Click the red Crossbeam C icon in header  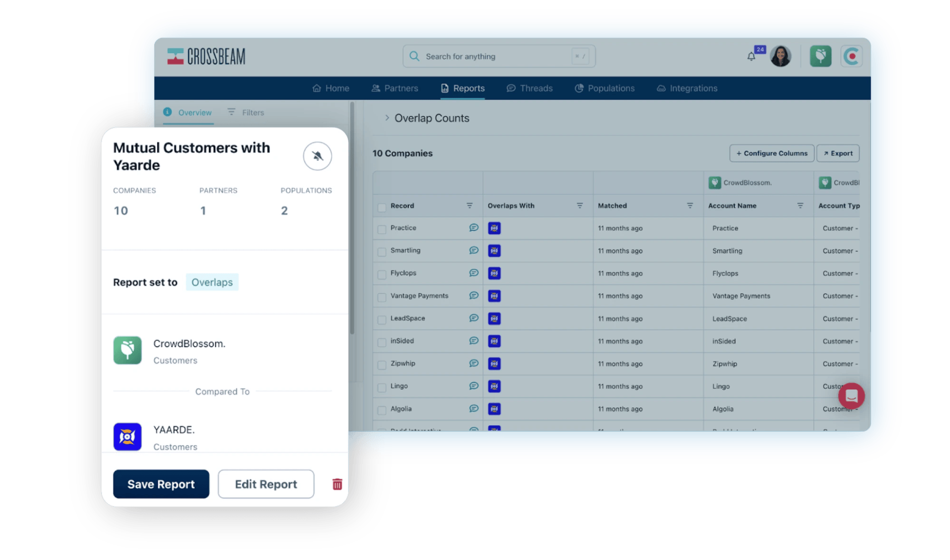[x=852, y=56]
